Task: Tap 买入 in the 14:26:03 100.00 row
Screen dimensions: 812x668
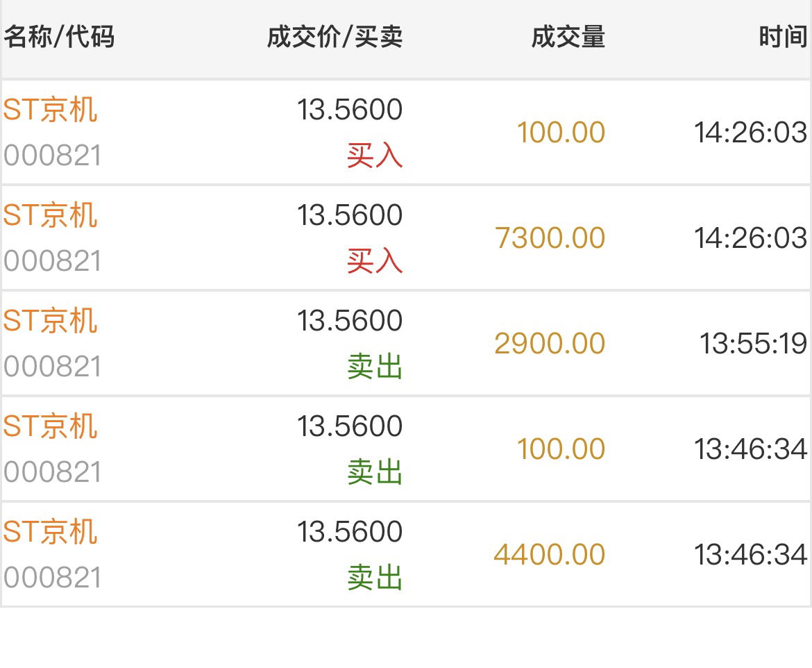Action: (x=375, y=156)
